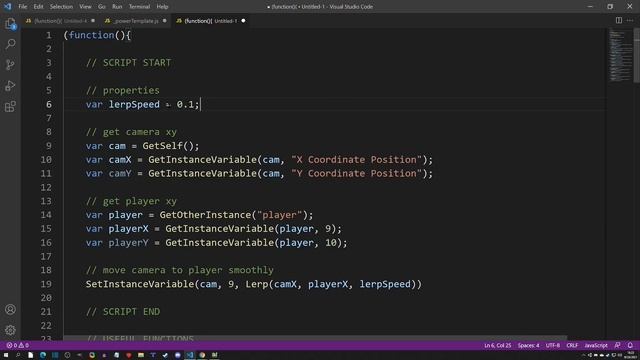Viewport: 640px width, 360px height.
Task: Click "// move camera to player smoothly" comment
Action: 180,270
